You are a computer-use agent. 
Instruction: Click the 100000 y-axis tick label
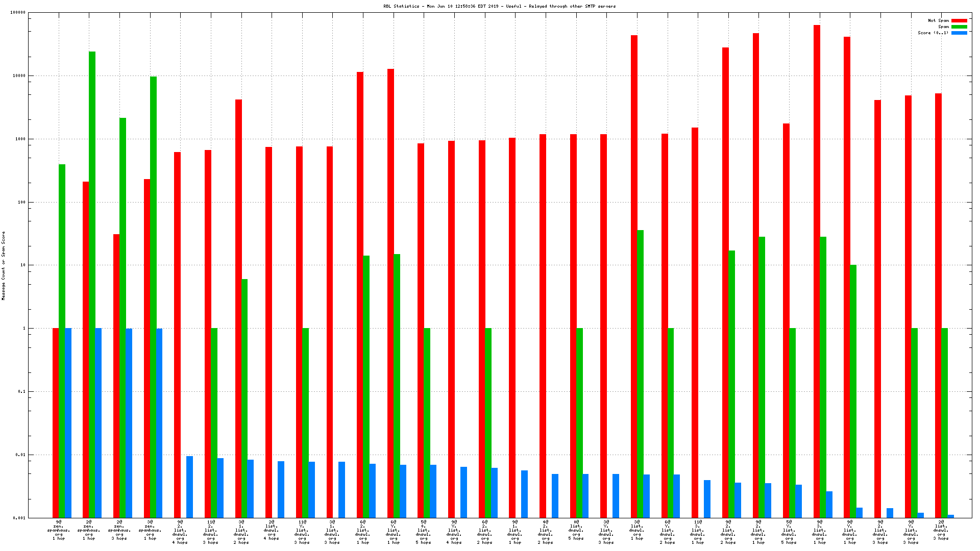click(18, 13)
